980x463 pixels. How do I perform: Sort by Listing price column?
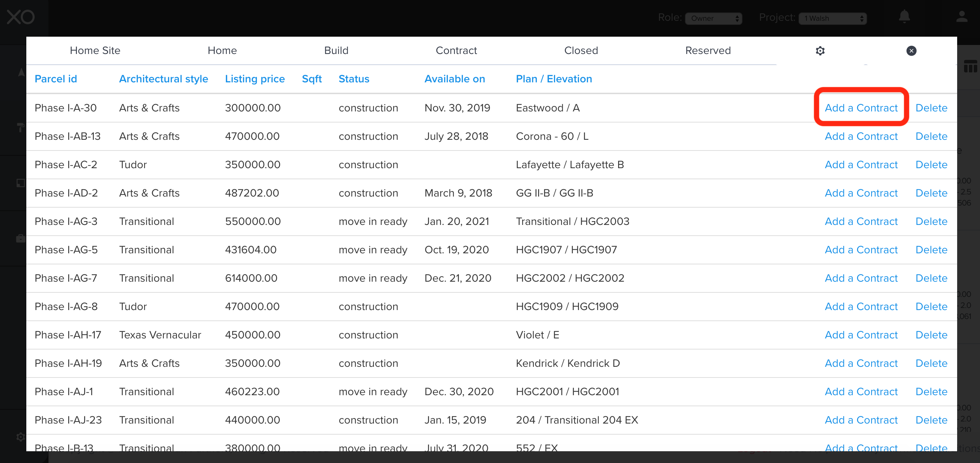(x=255, y=79)
